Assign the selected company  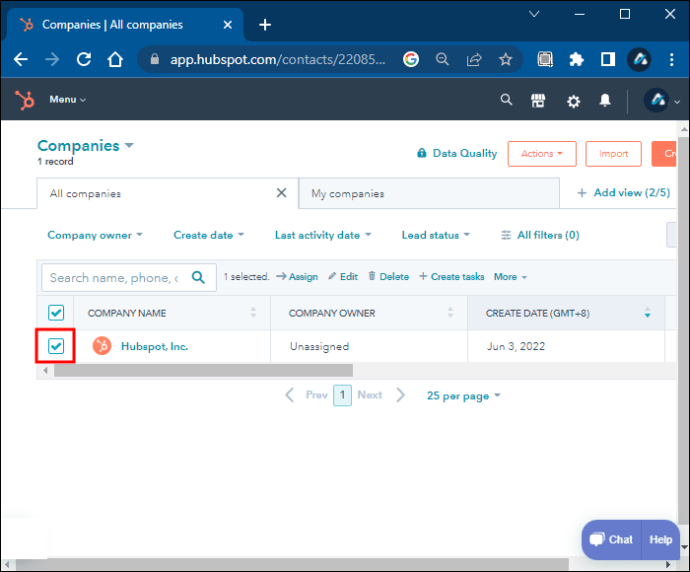(x=297, y=277)
